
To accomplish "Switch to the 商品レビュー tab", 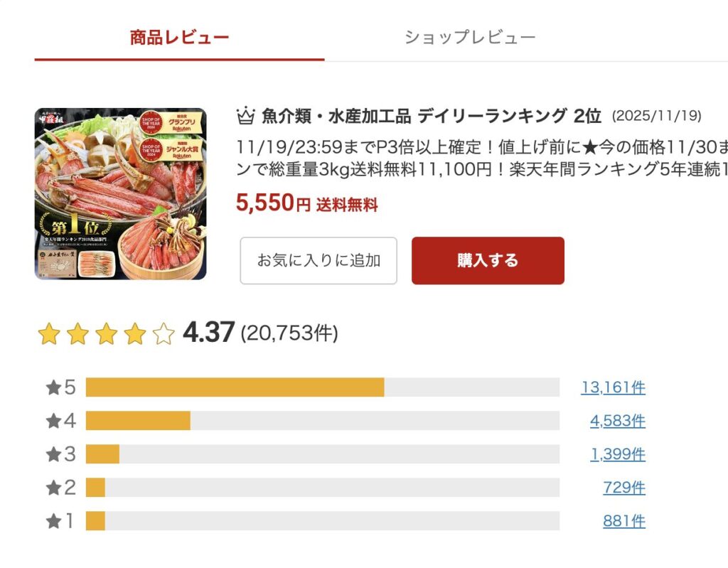I will 179,37.
